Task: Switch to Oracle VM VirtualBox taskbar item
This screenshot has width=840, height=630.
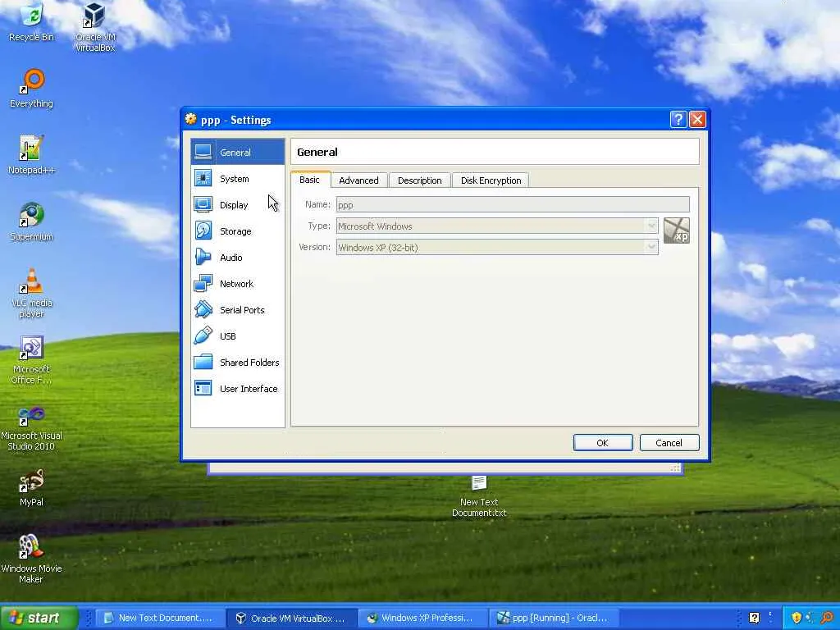Action: tap(292, 619)
